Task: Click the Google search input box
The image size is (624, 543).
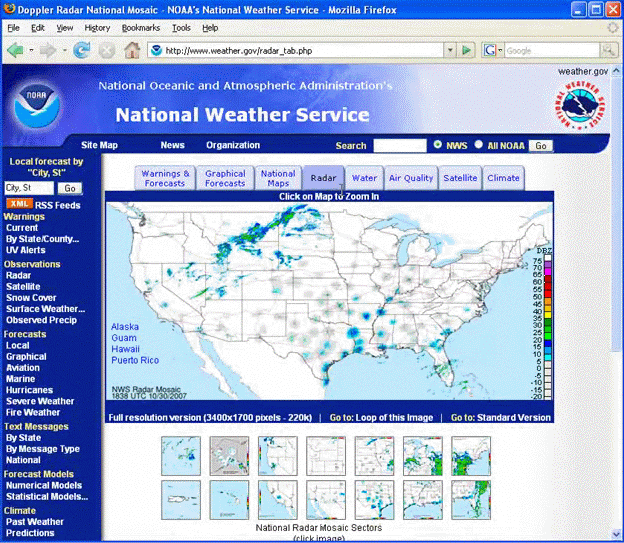Action: (x=552, y=51)
